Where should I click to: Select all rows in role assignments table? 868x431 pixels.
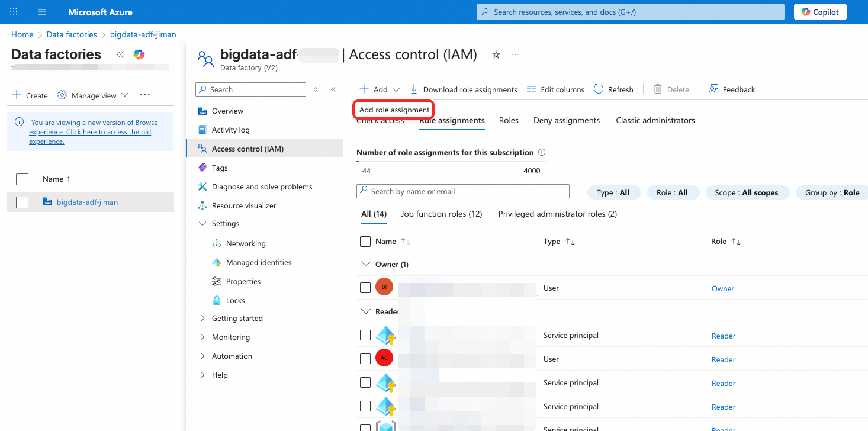[365, 242]
